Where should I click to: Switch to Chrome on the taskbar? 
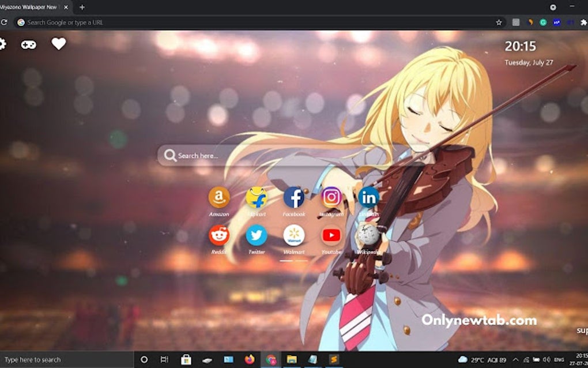[x=271, y=360]
